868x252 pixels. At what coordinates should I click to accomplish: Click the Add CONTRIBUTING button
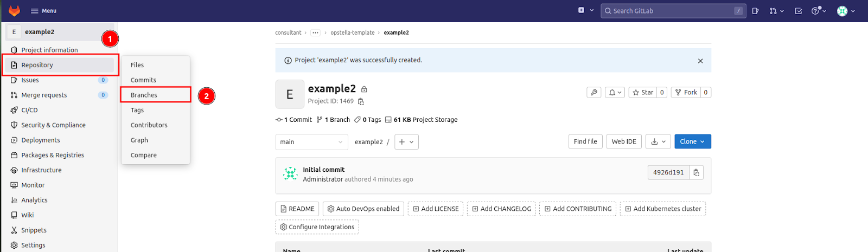[x=578, y=209]
